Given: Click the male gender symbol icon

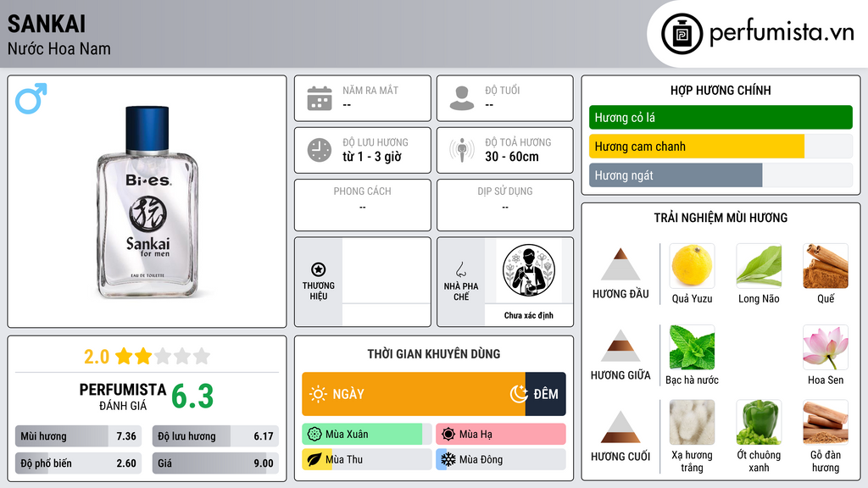Looking at the screenshot, I should pyautogui.click(x=31, y=98).
